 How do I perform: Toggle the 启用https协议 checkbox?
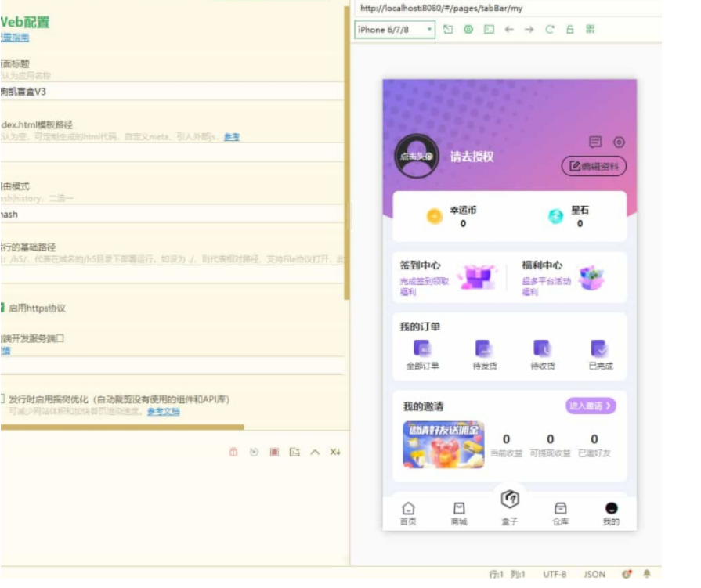2,308
